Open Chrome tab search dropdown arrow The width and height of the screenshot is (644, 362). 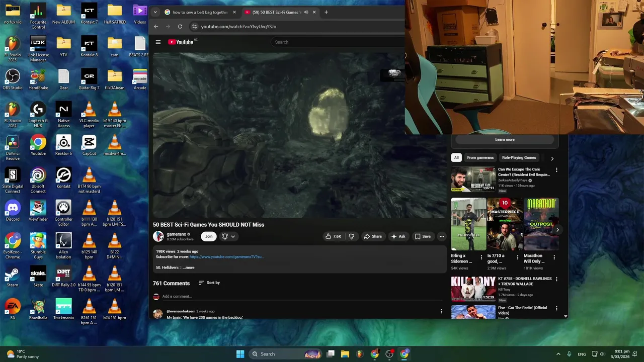(x=155, y=12)
